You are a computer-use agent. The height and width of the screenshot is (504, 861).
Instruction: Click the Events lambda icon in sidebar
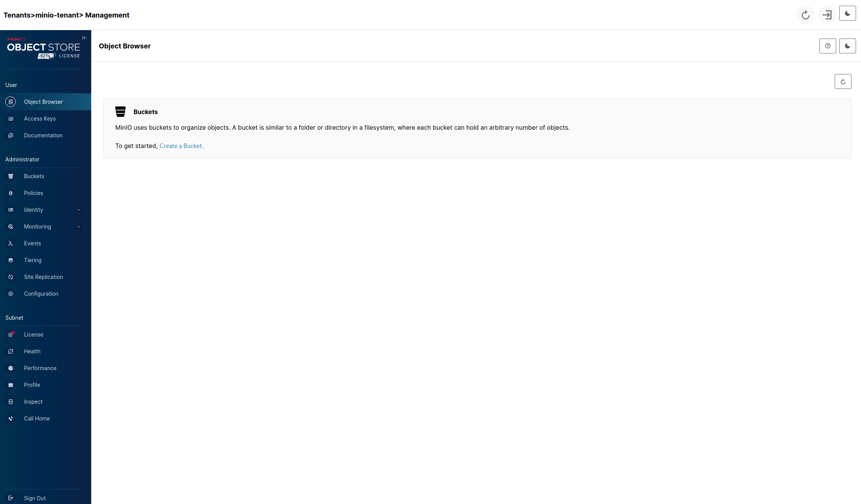[10, 243]
